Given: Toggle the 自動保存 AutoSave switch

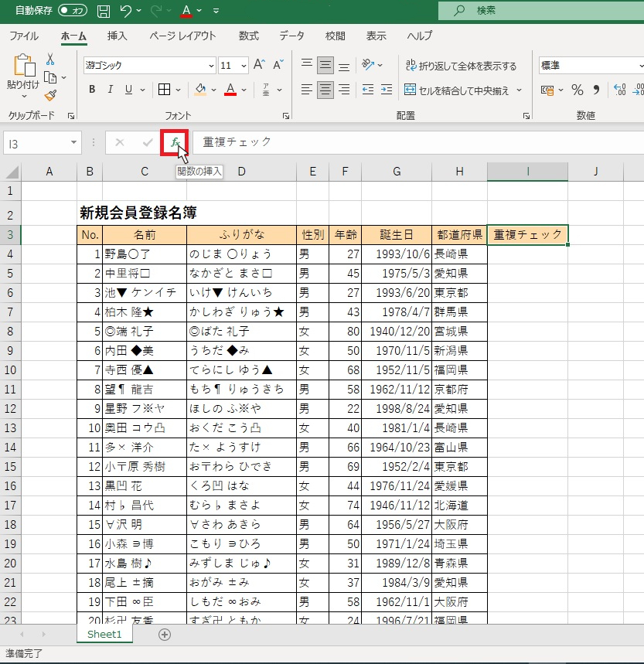Looking at the screenshot, I should point(73,11).
